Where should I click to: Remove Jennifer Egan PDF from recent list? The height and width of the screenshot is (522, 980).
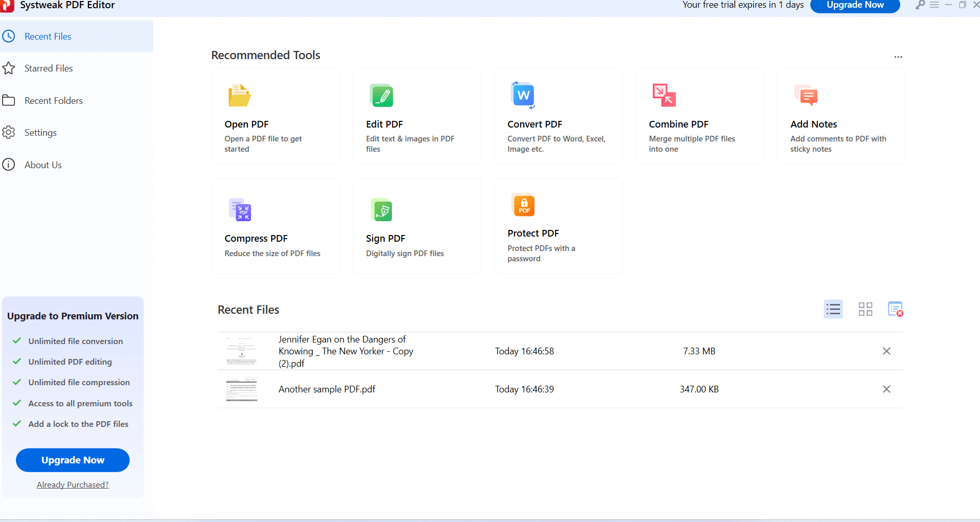(x=886, y=351)
